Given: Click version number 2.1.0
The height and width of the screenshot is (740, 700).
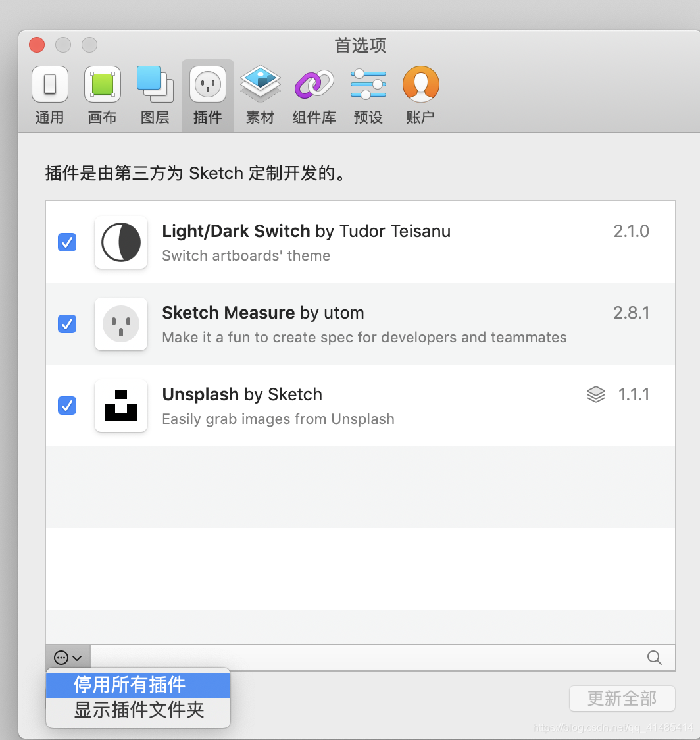Looking at the screenshot, I should click(631, 231).
